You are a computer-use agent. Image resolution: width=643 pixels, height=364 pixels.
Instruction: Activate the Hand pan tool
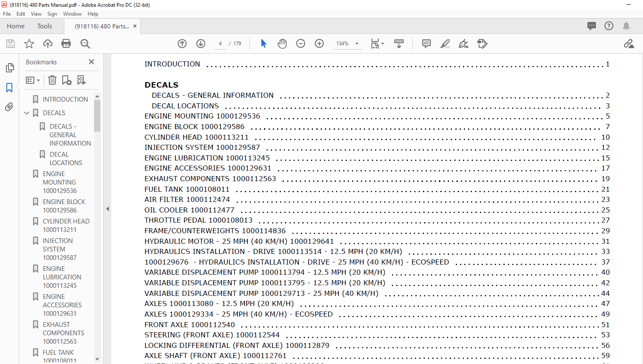[x=282, y=44]
